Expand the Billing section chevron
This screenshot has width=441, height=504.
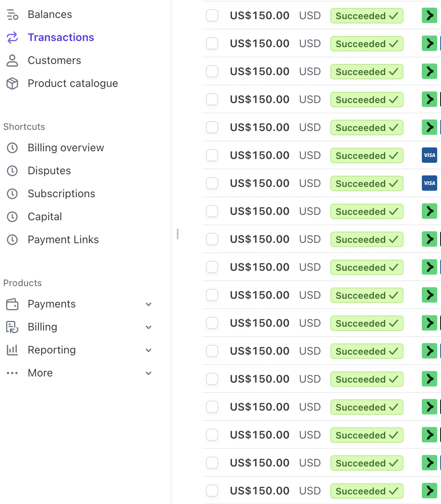149,327
